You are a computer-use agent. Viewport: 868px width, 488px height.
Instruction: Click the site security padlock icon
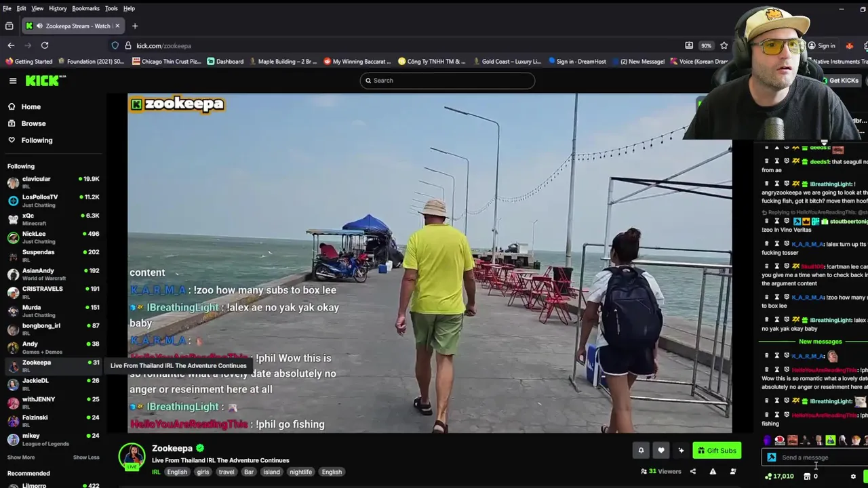[x=127, y=45]
